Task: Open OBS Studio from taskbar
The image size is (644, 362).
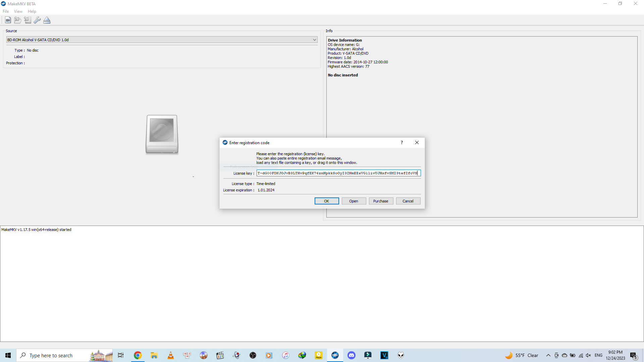Action: (253, 355)
